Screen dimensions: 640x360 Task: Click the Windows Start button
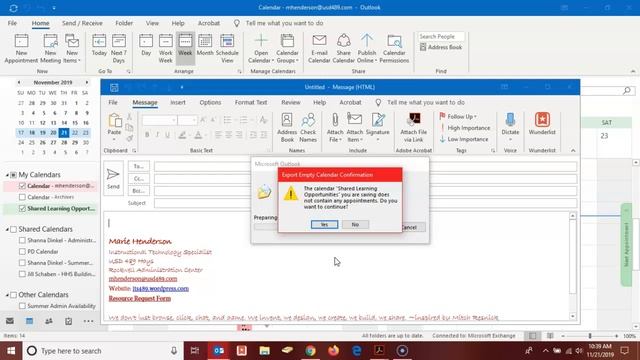tap(11, 351)
